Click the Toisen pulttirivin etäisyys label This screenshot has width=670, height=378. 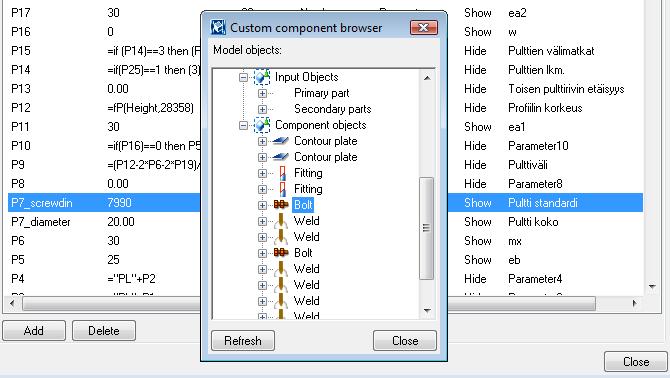pyautogui.click(x=566, y=89)
